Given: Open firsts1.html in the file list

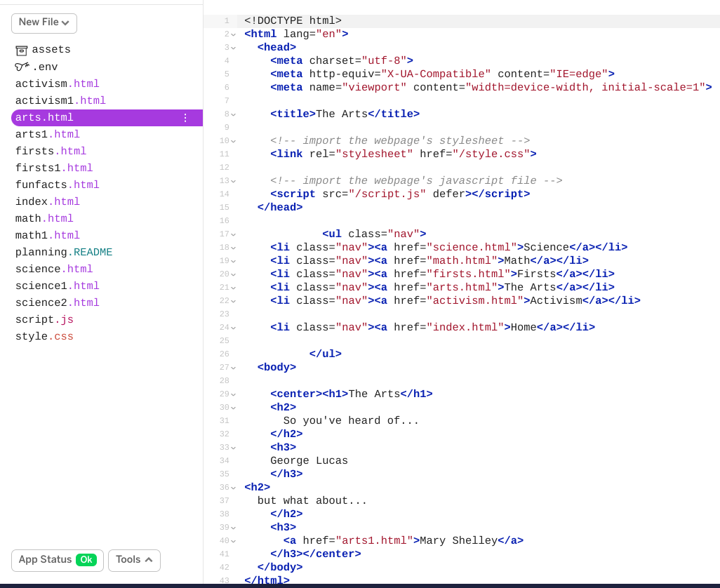Looking at the screenshot, I should (x=54, y=168).
